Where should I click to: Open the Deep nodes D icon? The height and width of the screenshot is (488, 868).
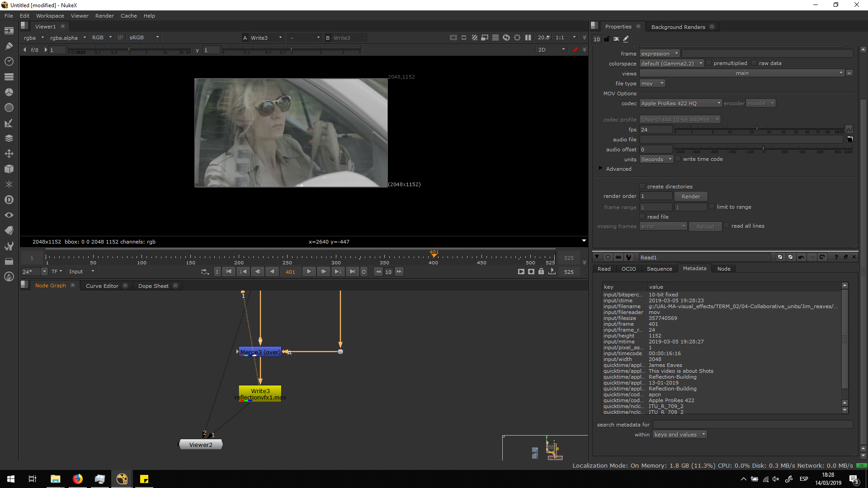point(9,200)
